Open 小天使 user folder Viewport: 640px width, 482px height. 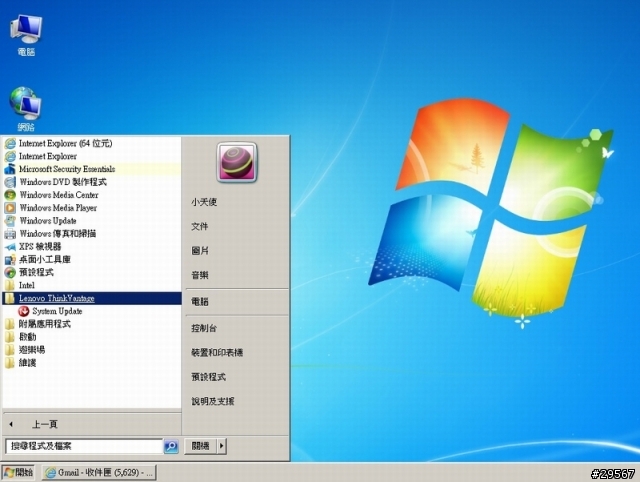pos(204,202)
